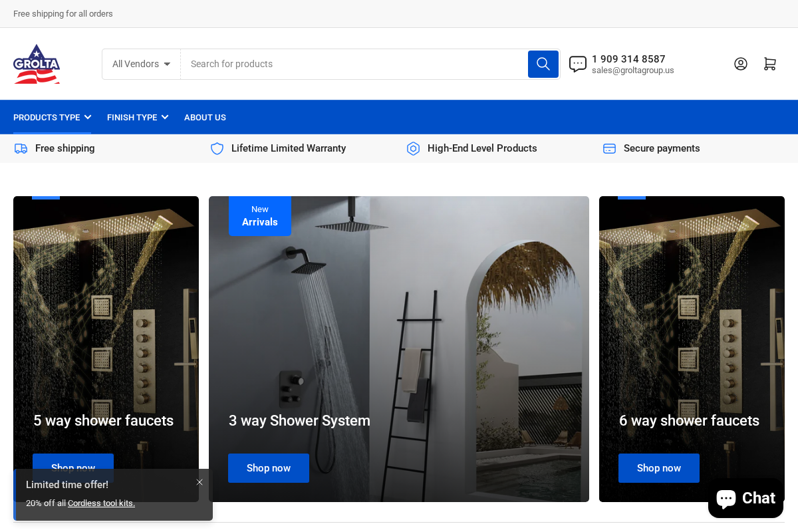
Task: Open the shopping cart icon
Action: 770,64
